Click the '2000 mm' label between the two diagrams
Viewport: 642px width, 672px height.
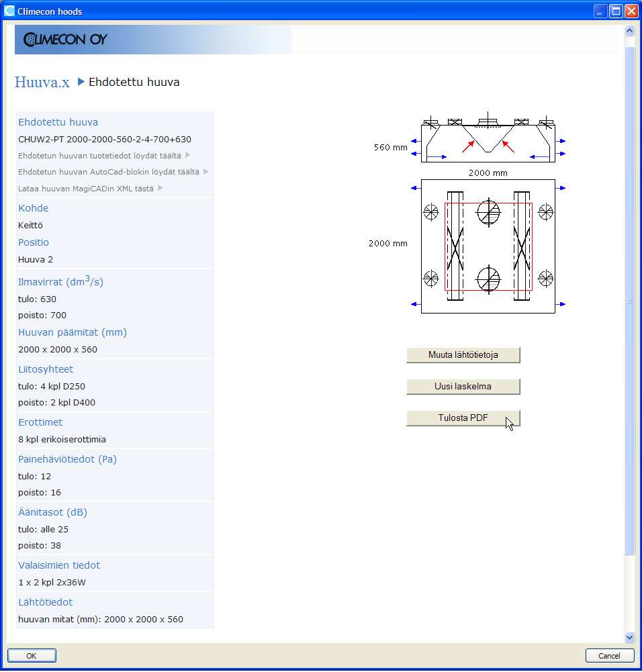(x=488, y=173)
